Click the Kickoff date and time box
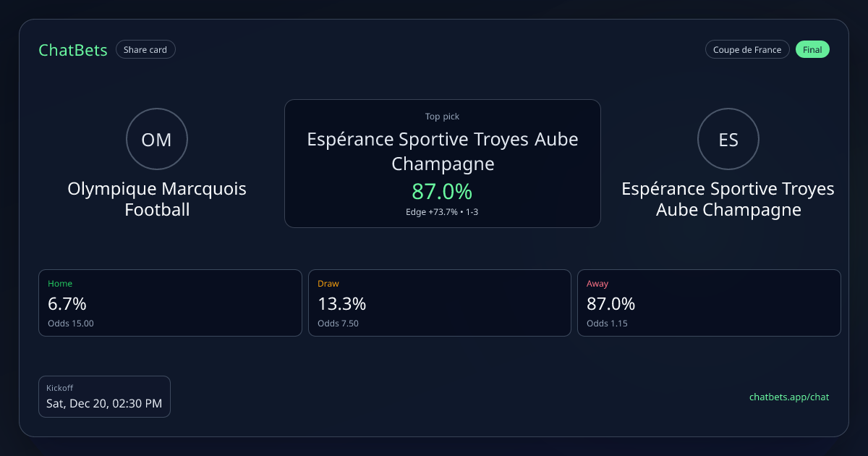 coord(104,396)
